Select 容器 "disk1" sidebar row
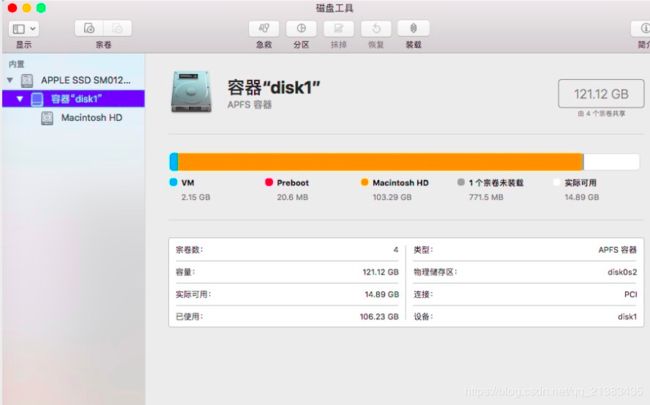This screenshot has height=405, width=650. tap(73, 99)
